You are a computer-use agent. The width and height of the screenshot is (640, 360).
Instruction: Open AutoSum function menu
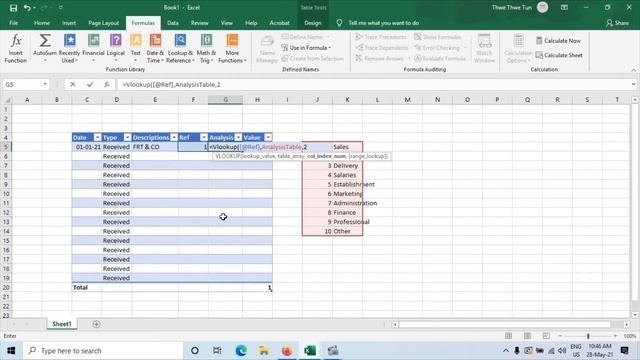coord(45,49)
